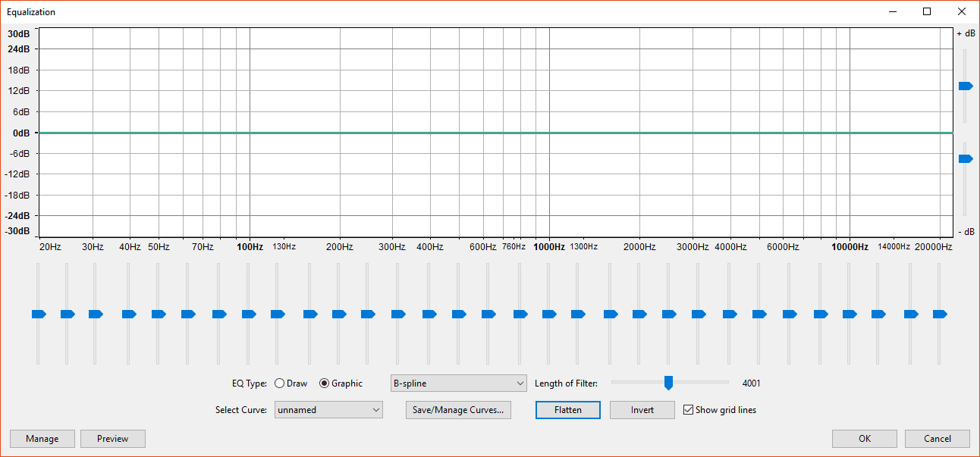
Task: Click the 20000Hz band slider handle
Action: pyautogui.click(x=939, y=314)
